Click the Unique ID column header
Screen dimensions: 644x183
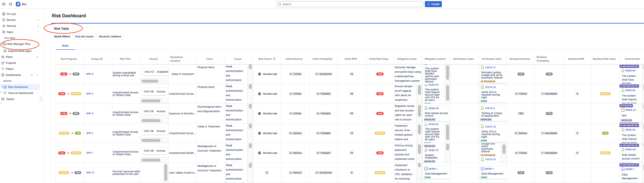[x=97, y=59]
